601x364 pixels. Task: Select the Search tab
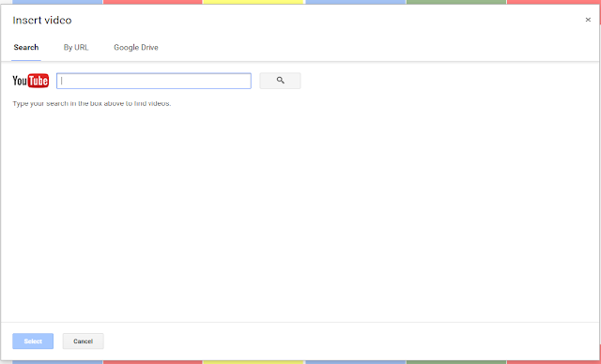click(x=26, y=48)
